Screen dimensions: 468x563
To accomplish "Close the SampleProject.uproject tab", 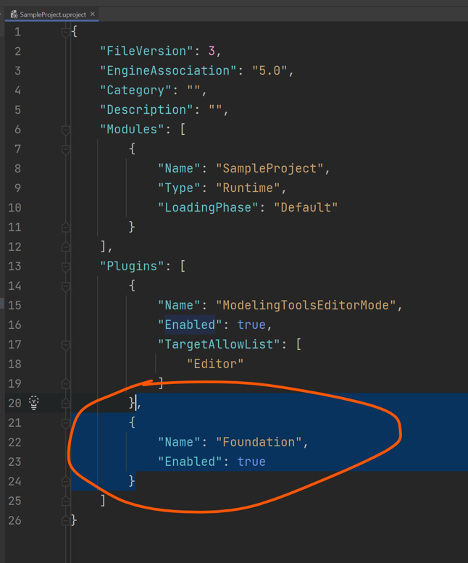I will pyautogui.click(x=93, y=14).
